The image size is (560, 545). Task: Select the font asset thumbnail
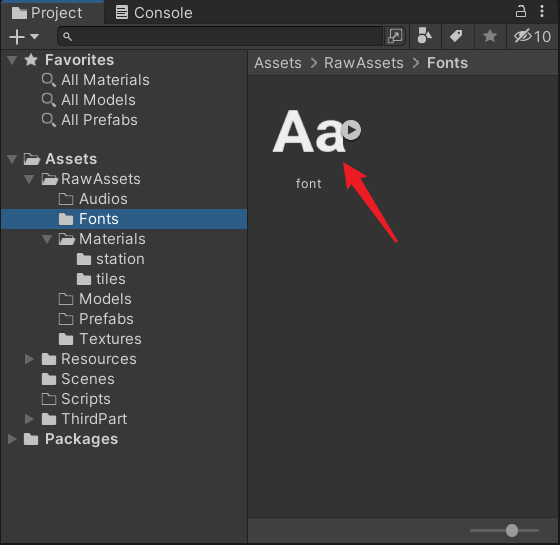click(x=309, y=131)
